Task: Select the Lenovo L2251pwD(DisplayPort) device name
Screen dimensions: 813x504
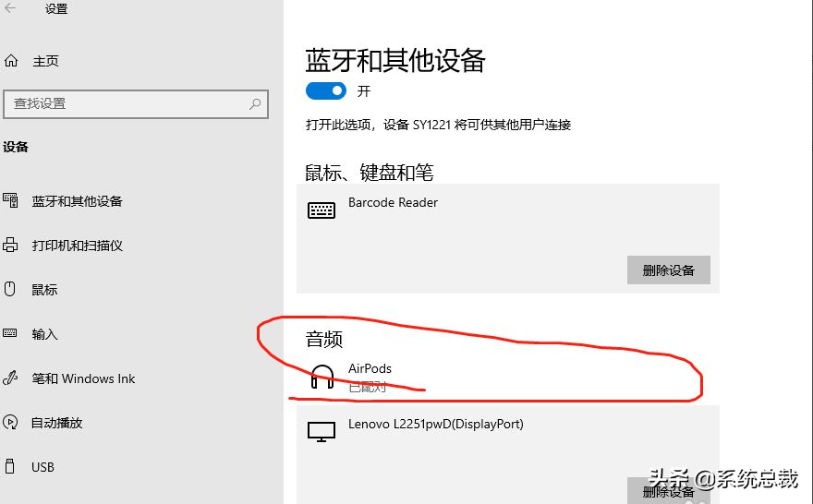Action: (435, 425)
